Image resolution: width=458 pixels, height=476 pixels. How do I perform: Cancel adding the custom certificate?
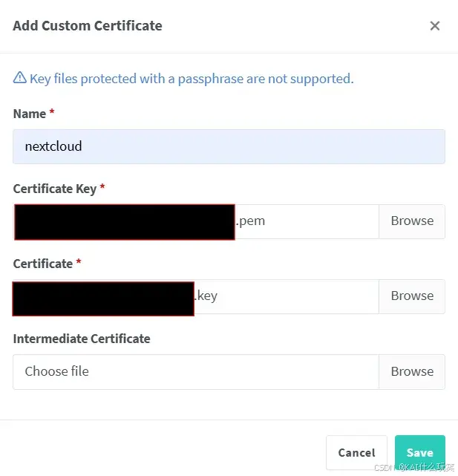[x=356, y=453]
